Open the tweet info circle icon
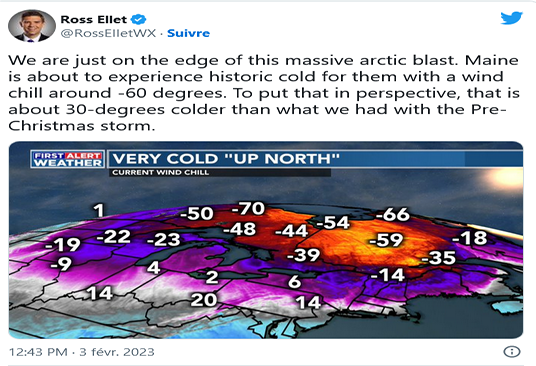 tap(512, 352)
